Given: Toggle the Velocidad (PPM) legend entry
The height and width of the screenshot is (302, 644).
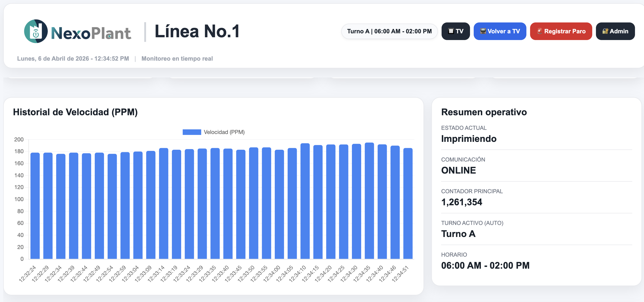Looking at the screenshot, I should (x=224, y=132).
